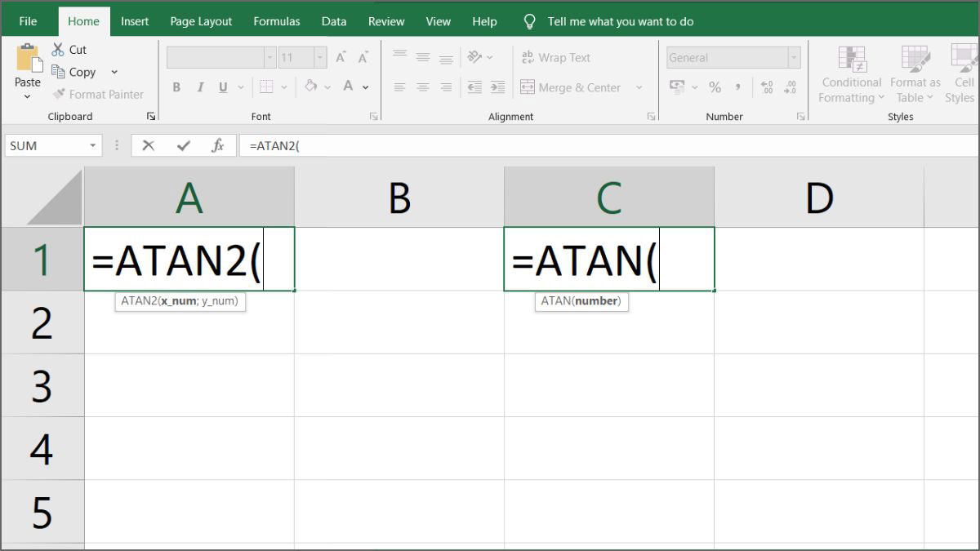This screenshot has width=980, height=551.
Task: Click the Format Painter button
Action: 97,95
